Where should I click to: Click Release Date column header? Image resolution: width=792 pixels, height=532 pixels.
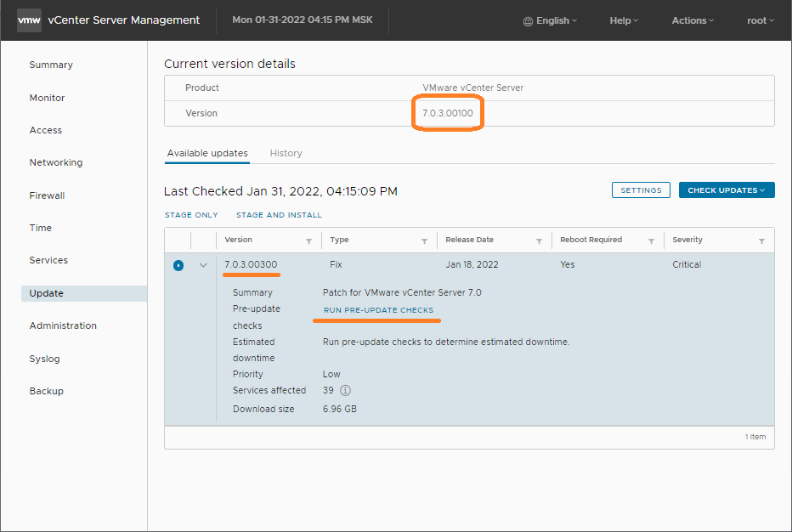point(469,240)
